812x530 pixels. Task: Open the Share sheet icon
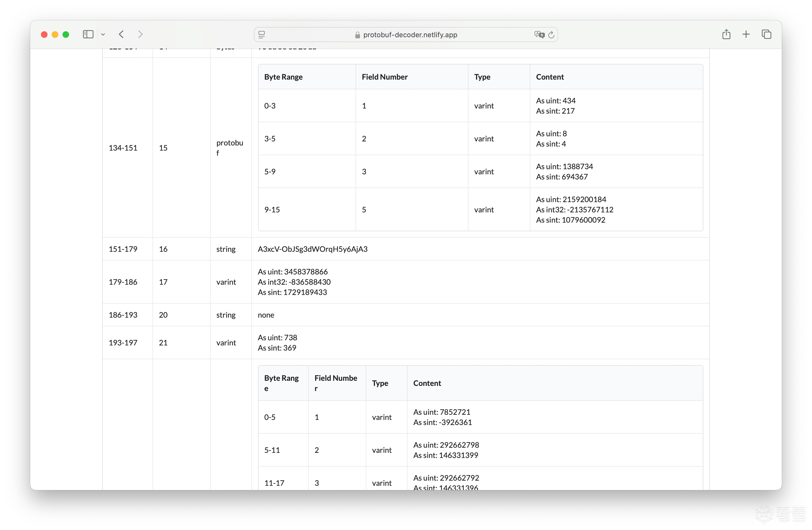726,35
